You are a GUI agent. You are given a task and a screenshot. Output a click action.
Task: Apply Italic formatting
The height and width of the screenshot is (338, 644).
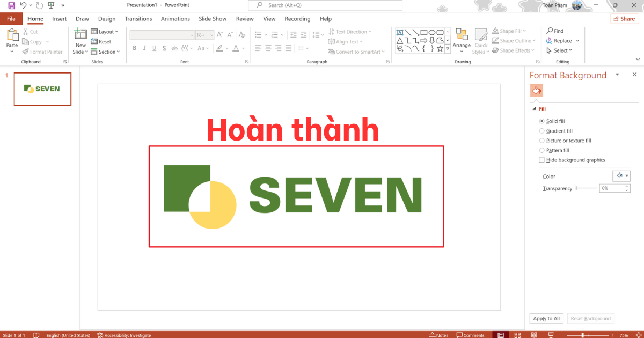[x=144, y=48]
